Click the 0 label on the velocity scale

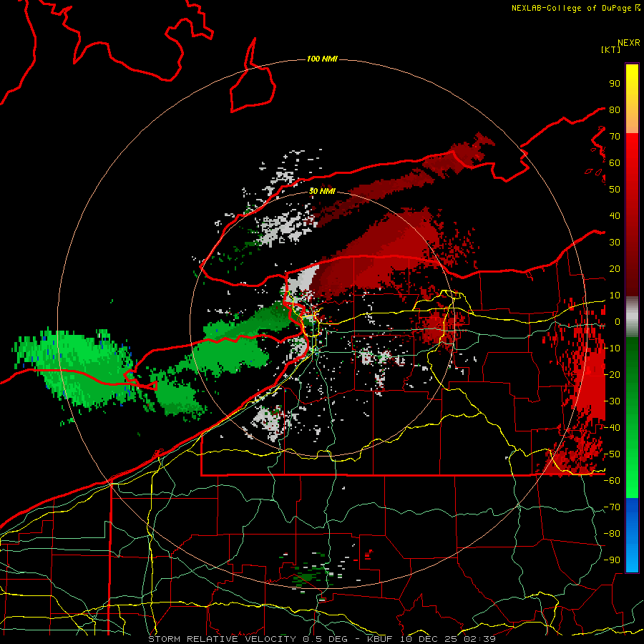pyautogui.click(x=617, y=322)
